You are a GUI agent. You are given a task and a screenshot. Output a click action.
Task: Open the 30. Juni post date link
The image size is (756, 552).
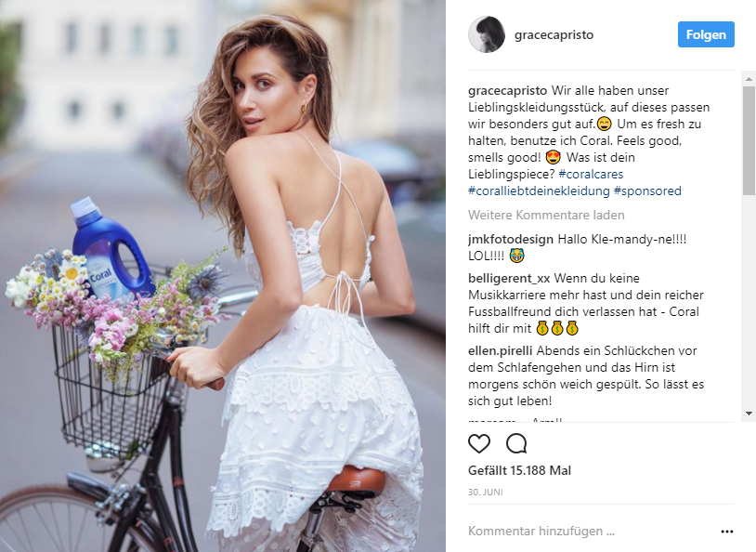pyautogui.click(x=486, y=493)
